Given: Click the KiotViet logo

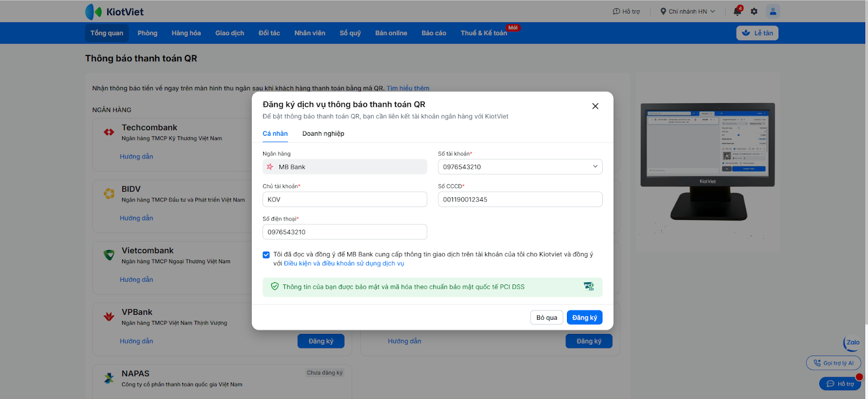Looking at the screenshot, I should click(114, 11).
